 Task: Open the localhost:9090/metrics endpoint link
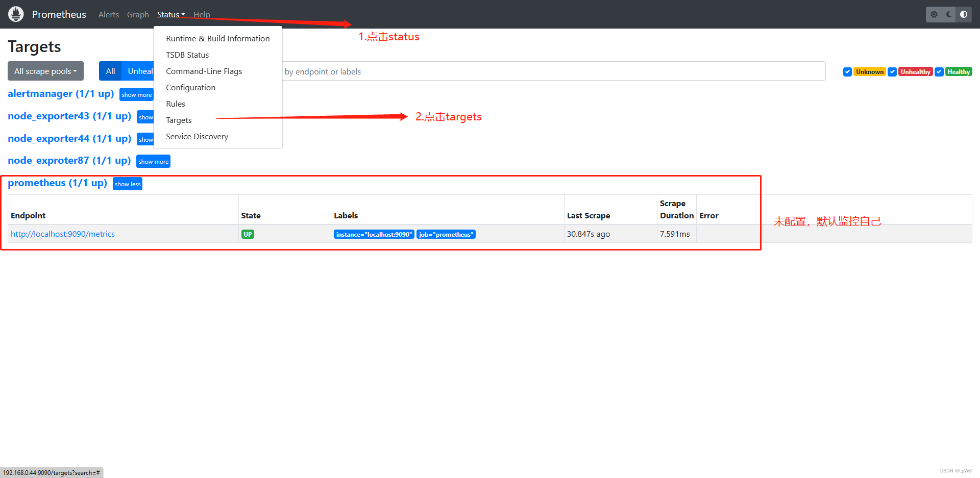(x=63, y=234)
